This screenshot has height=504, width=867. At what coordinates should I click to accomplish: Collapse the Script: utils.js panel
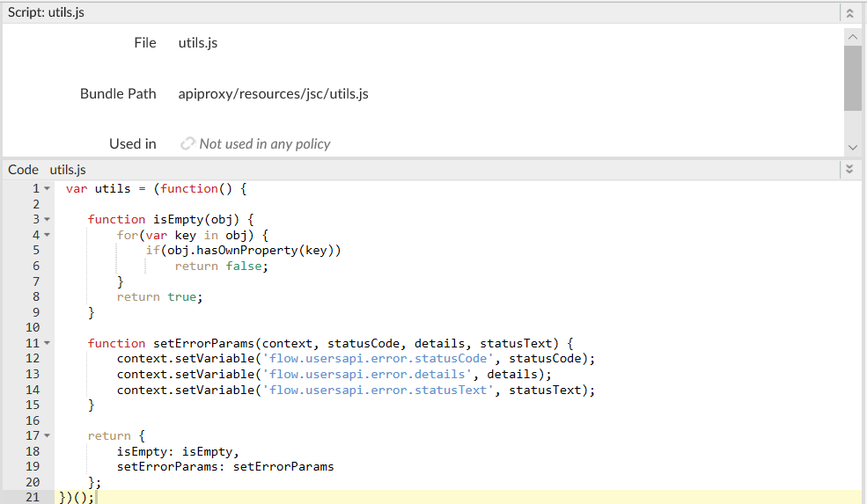point(850,12)
